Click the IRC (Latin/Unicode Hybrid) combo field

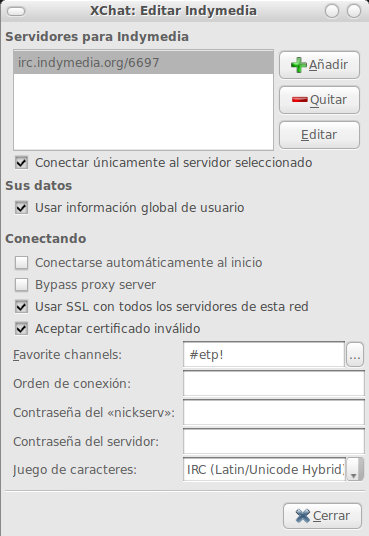[265, 469]
